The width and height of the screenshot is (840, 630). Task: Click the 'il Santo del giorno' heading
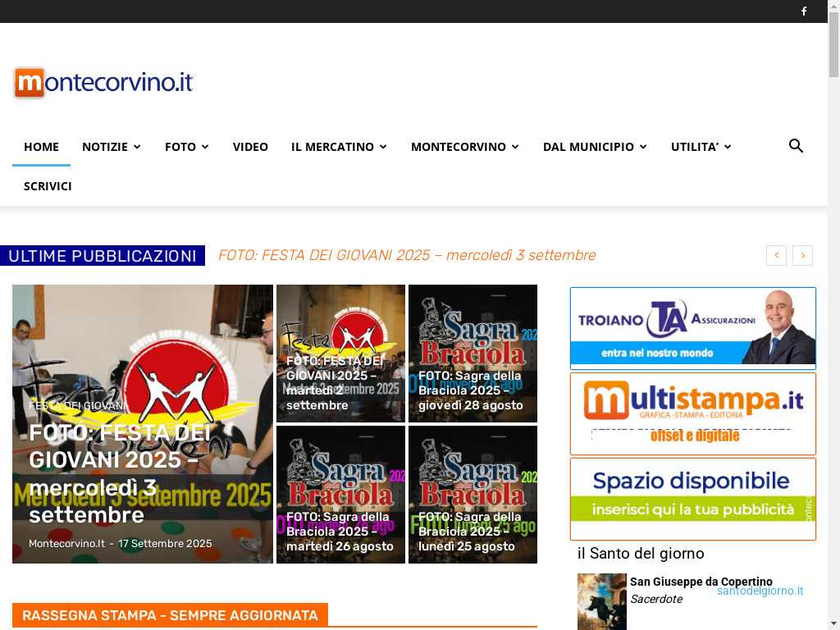click(641, 554)
